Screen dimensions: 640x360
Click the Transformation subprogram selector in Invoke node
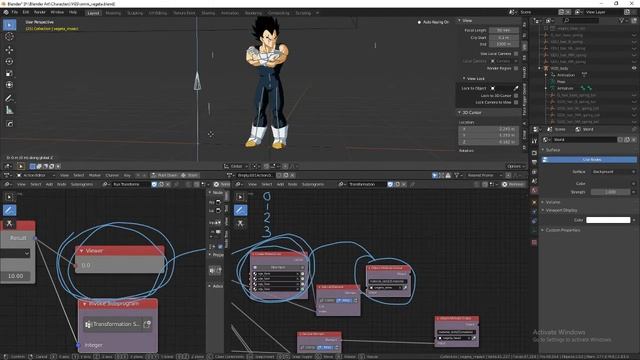pos(113,324)
